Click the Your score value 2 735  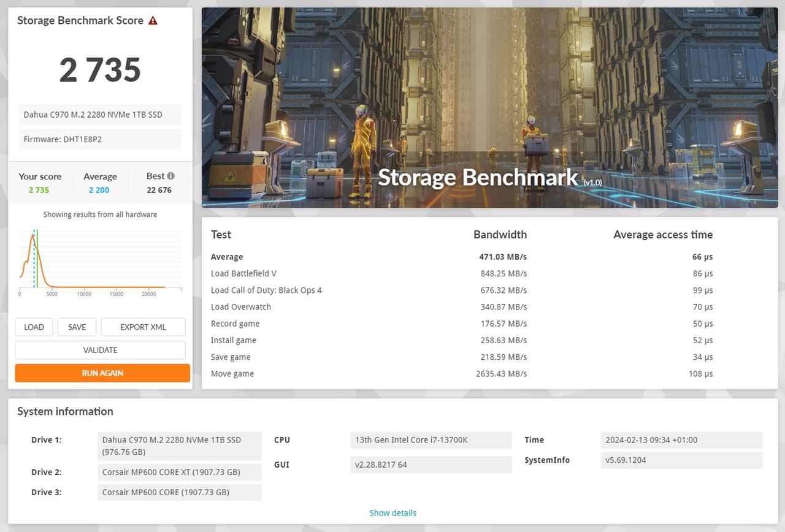point(39,190)
